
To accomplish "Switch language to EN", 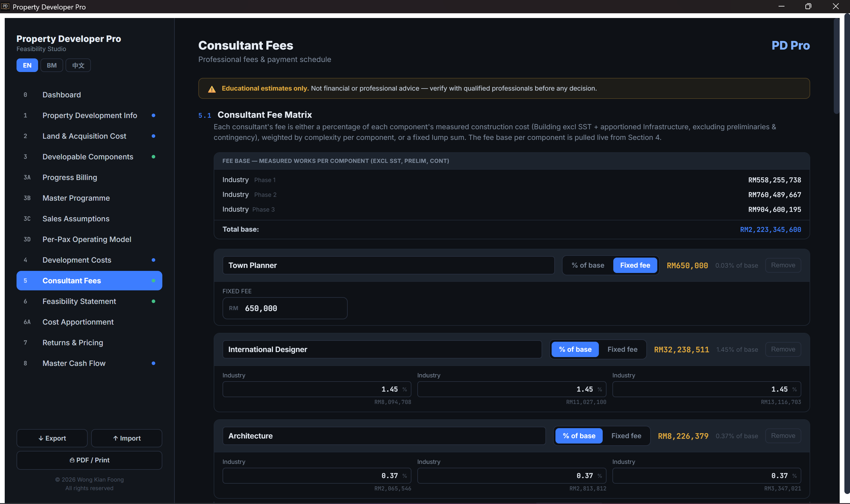I will [x=27, y=65].
